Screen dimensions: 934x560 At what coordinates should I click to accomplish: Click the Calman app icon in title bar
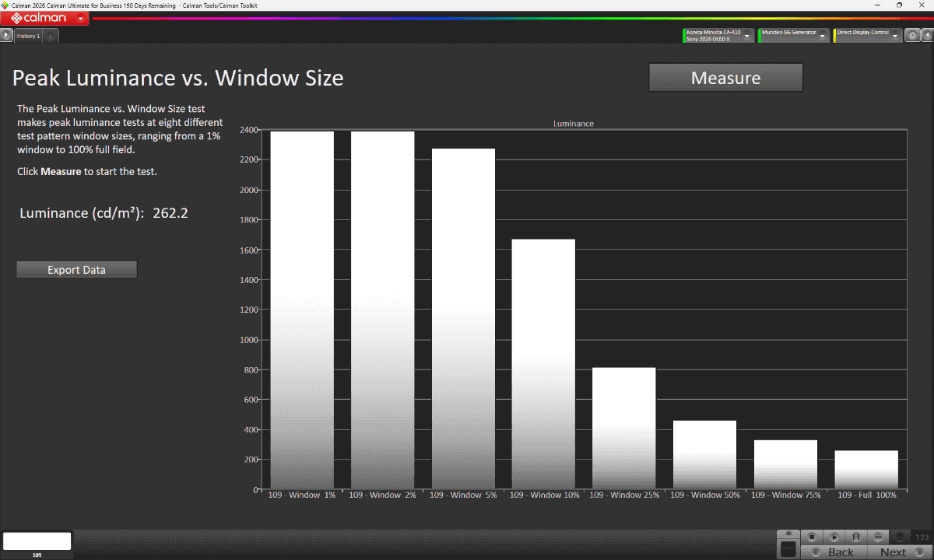pyautogui.click(x=5, y=5)
